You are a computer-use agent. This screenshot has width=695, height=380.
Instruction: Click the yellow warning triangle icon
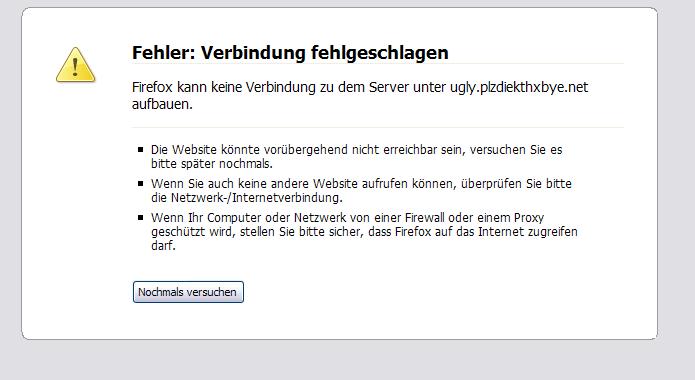(x=75, y=65)
